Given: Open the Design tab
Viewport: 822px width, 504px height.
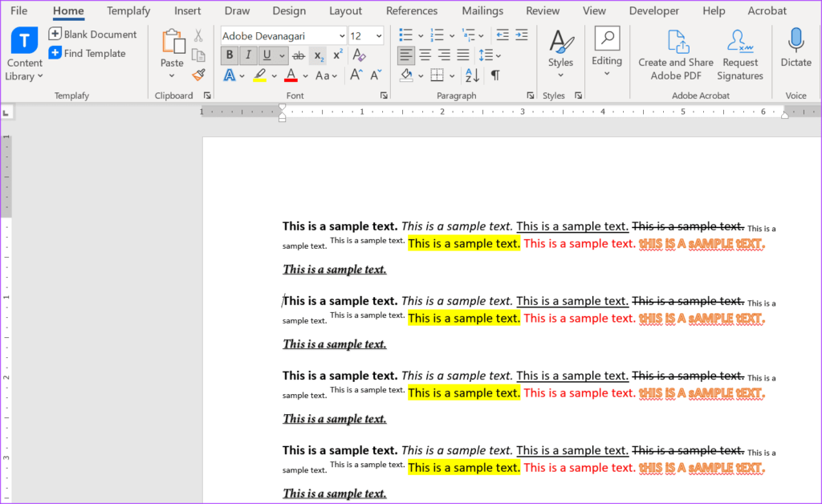Looking at the screenshot, I should coord(289,10).
